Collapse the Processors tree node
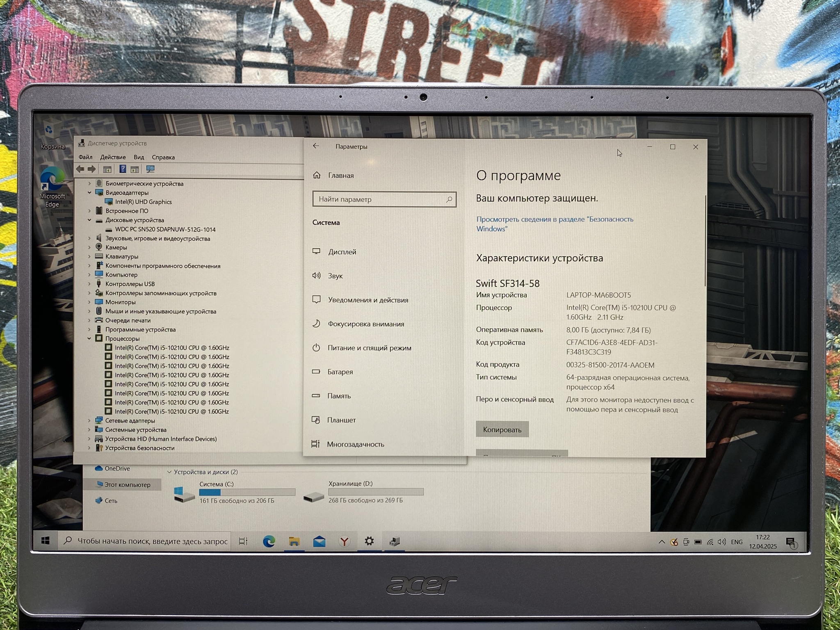840x630 pixels. click(89, 338)
